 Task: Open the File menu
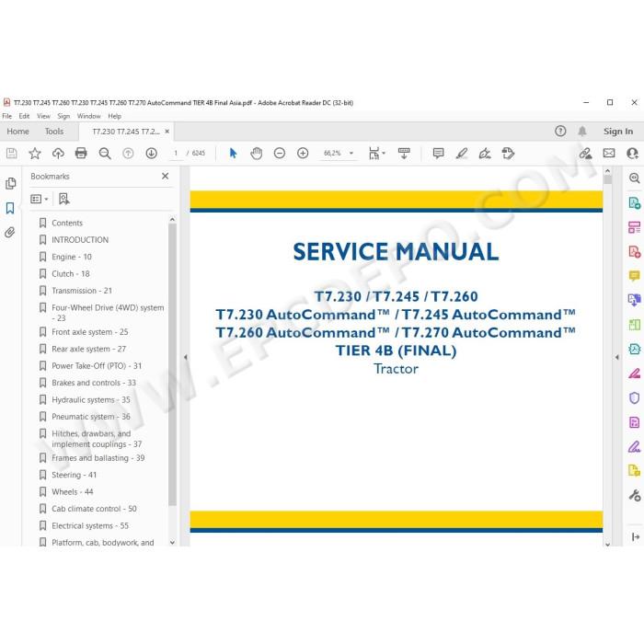coord(7,116)
